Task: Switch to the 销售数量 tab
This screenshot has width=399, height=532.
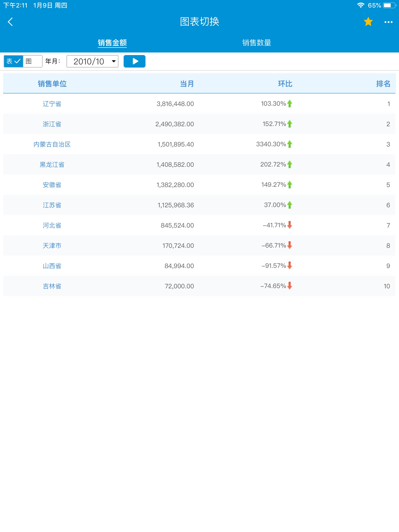Action: [257, 43]
